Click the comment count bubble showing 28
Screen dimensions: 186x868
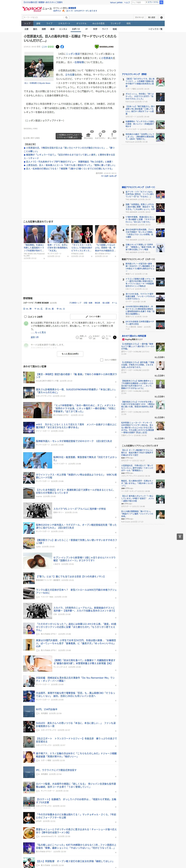[44, 47]
